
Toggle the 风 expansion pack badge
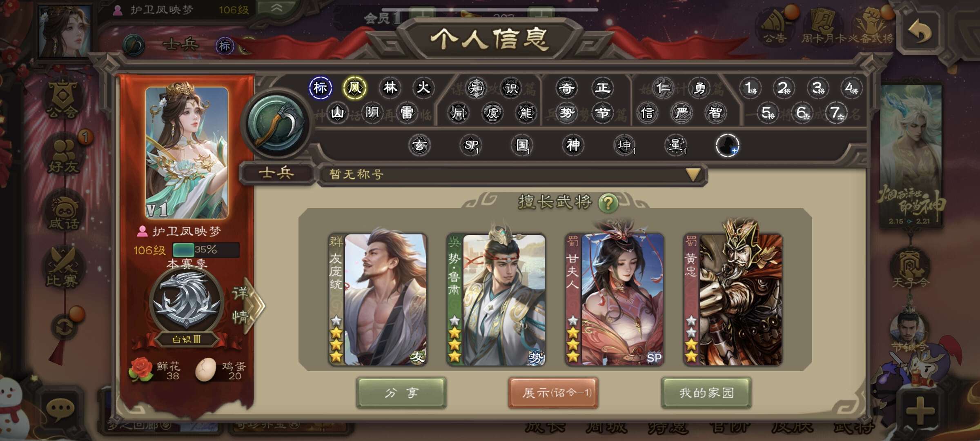[354, 87]
